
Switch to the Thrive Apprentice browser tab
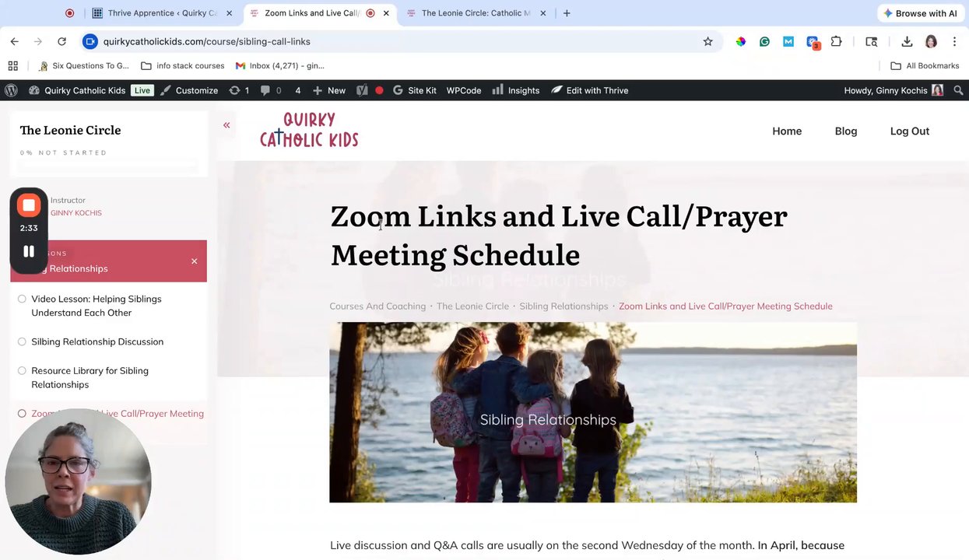click(x=156, y=13)
